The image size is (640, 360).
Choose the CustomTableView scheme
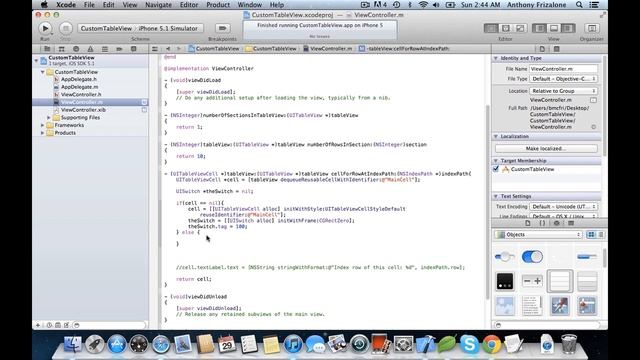pos(106,28)
